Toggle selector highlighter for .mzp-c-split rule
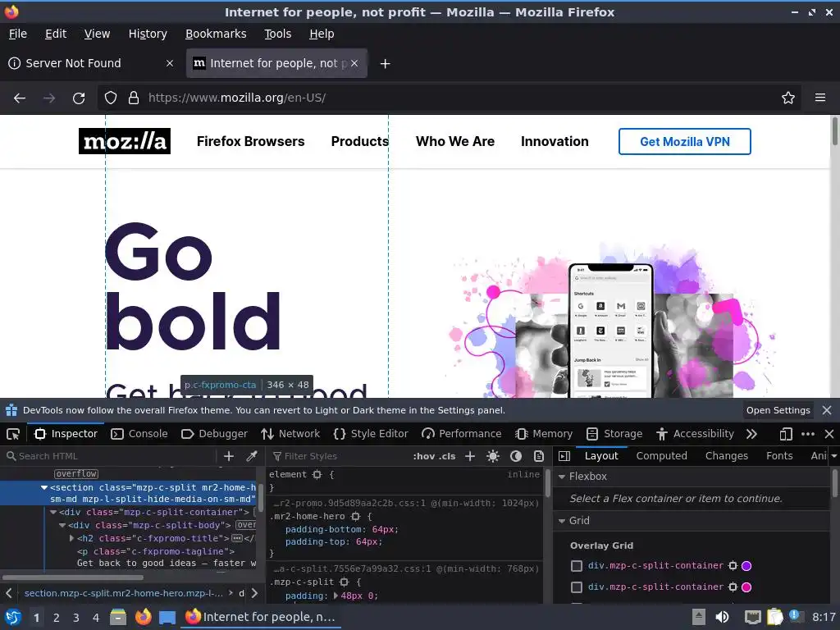The image size is (840, 630). click(344, 582)
